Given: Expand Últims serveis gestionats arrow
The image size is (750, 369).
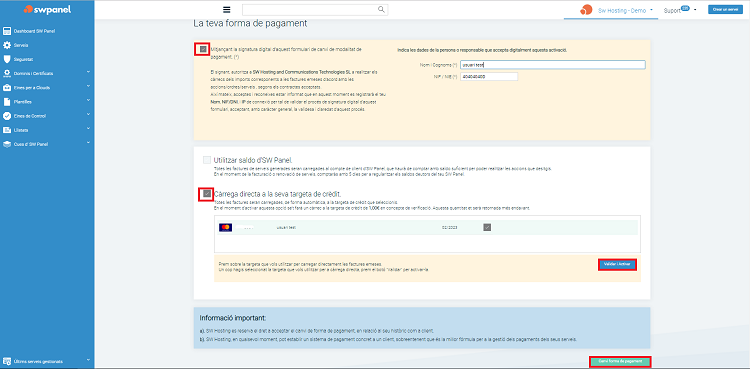Looking at the screenshot, I should pos(88,360).
